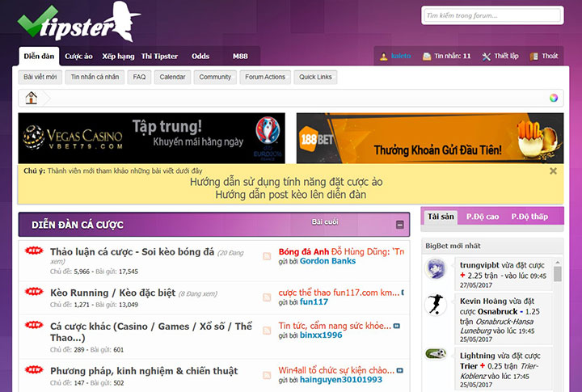Switch to P.Độ thấp tab
The image size is (582, 392).
tap(529, 217)
